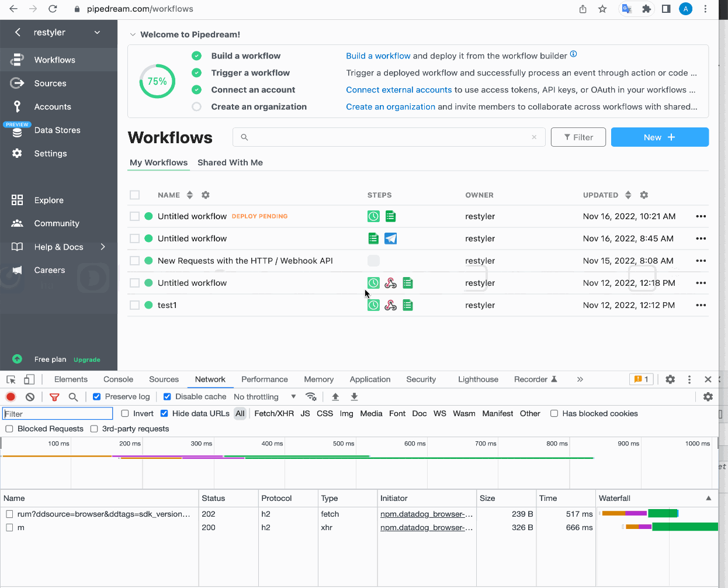The image size is (728, 588).
Task: Open the Connect external accounts link
Action: (398, 89)
